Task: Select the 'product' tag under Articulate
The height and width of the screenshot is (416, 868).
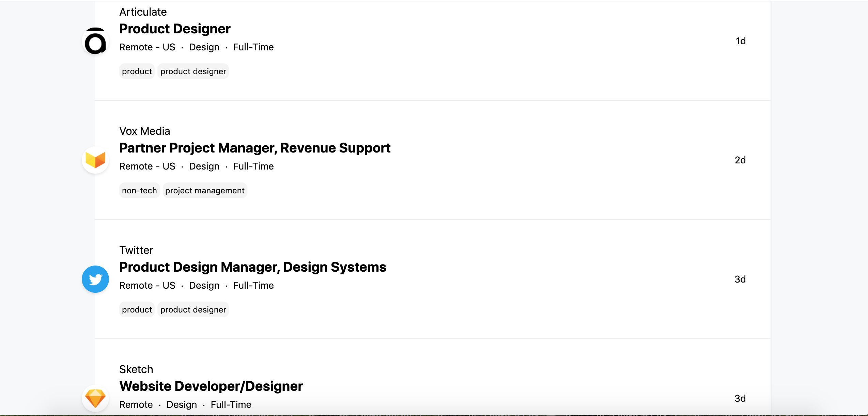Action: (137, 71)
